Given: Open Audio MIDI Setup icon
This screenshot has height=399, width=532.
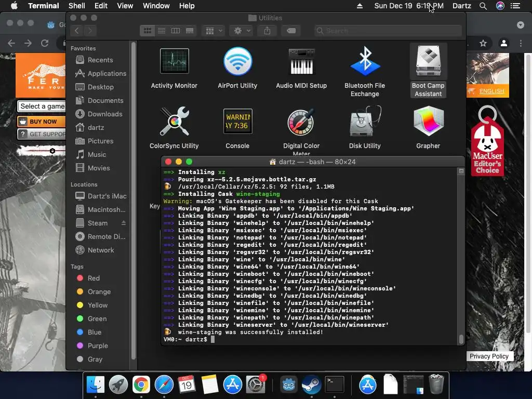Looking at the screenshot, I should pos(301,61).
